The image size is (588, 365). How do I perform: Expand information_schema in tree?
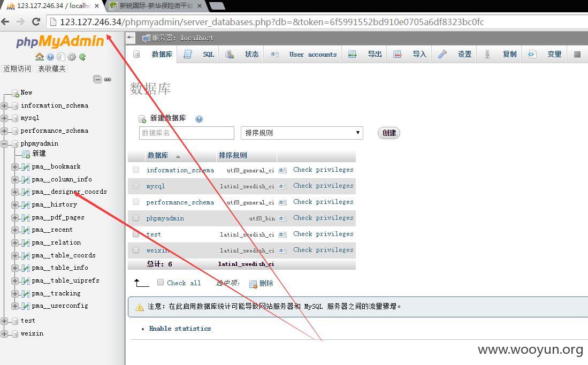click(x=4, y=106)
